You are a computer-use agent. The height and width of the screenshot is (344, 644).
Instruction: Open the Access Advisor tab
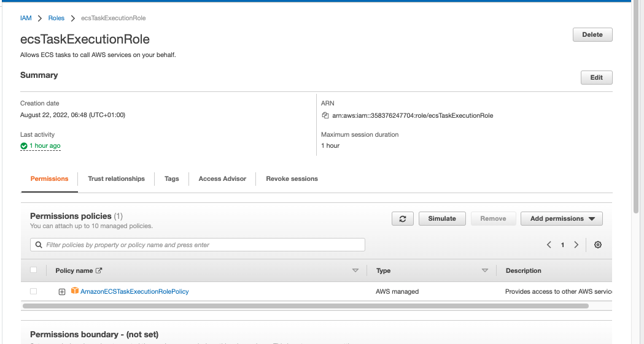tap(222, 179)
